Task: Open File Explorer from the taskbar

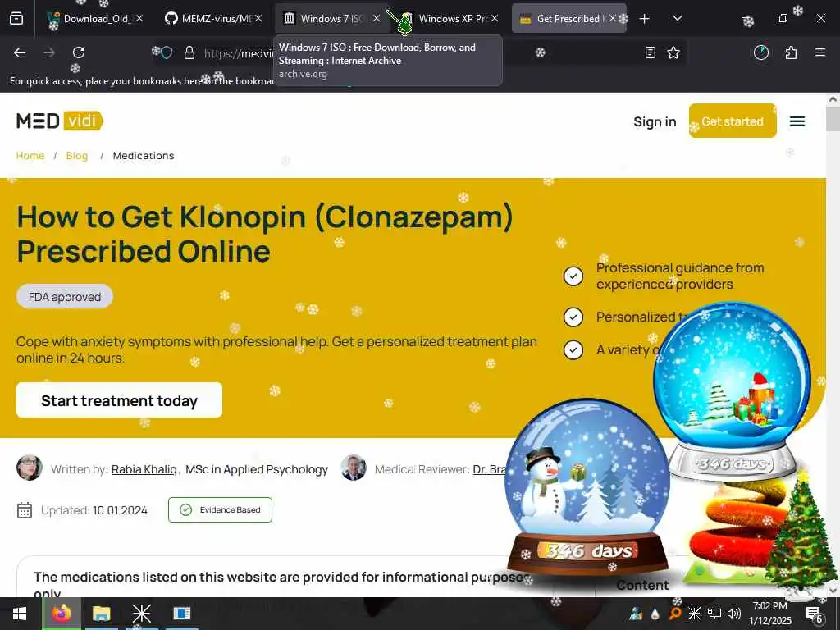Action: pyautogui.click(x=101, y=613)
